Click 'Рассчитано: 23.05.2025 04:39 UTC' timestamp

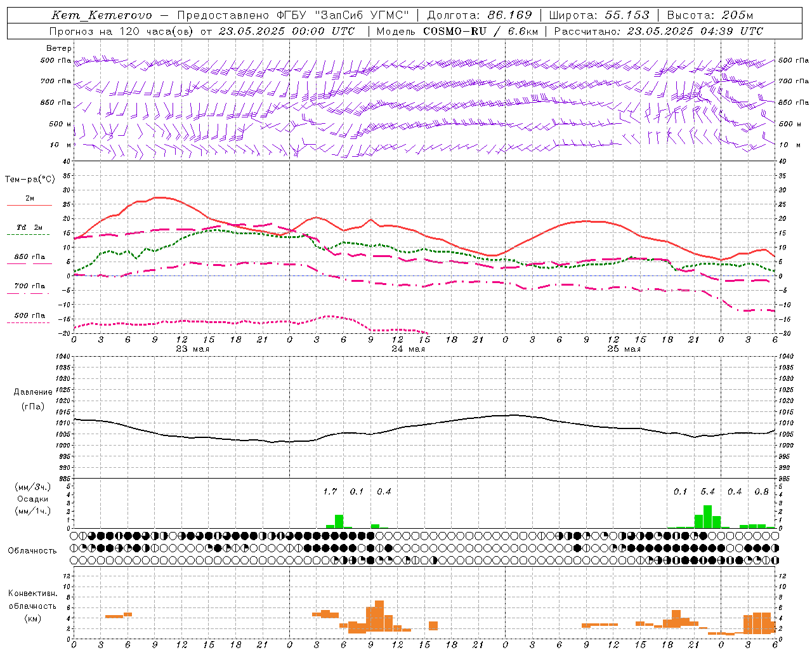(658, 31)
